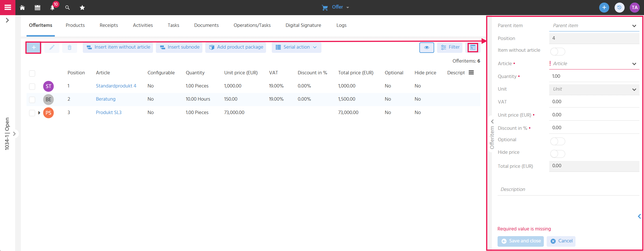Switch to the Digital Signature tab

point(303,25)
